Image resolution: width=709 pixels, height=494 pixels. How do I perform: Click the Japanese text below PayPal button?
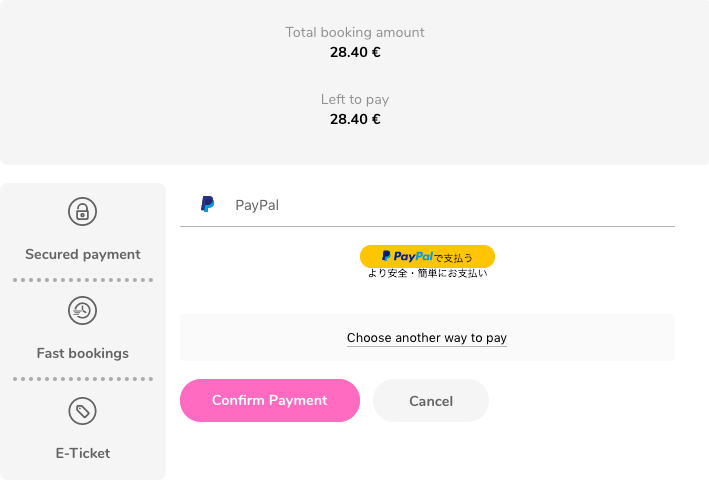point(427,273)
